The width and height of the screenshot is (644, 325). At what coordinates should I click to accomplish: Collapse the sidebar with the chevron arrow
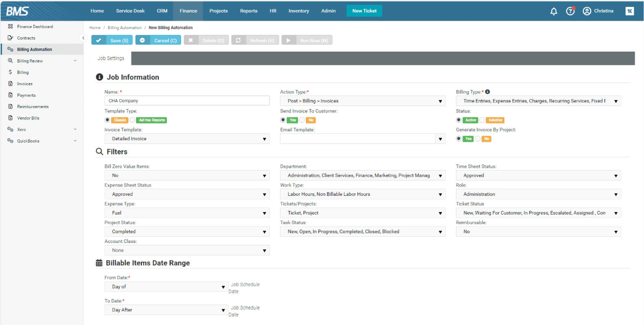click(x=83, y=38)
